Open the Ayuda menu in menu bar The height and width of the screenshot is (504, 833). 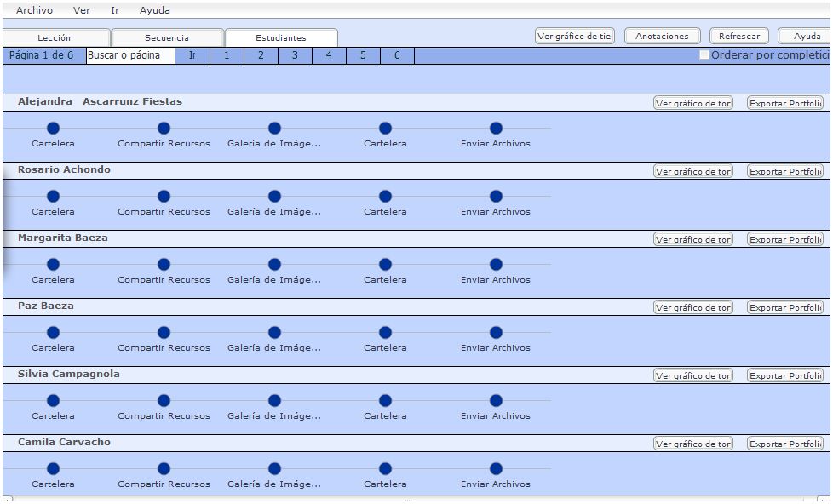click(x=154, y=10)
